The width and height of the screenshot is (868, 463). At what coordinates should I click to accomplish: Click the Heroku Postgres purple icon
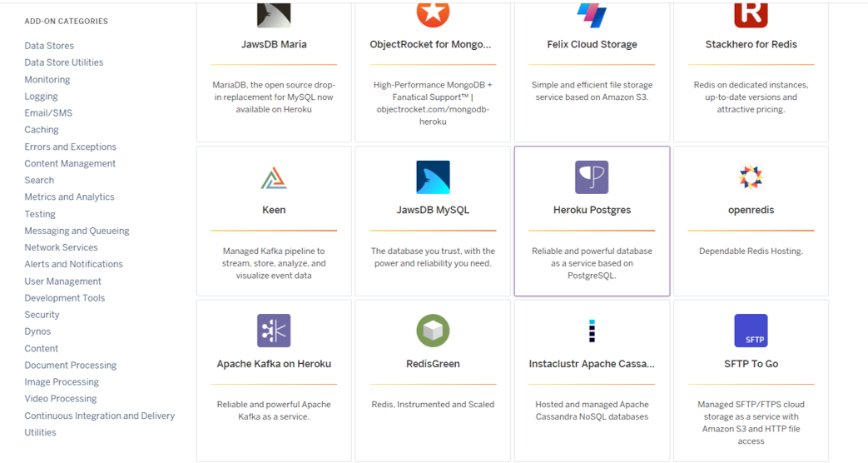point(592,177)
